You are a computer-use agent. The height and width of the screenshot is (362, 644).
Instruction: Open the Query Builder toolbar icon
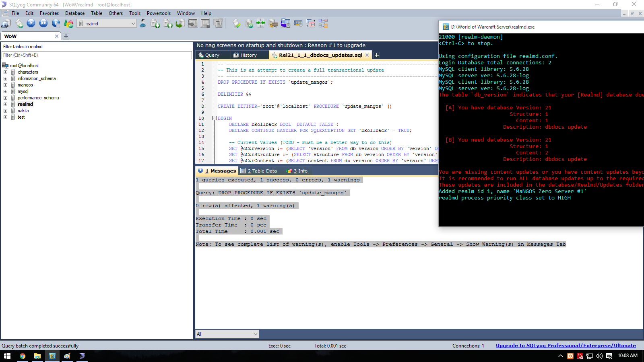(311, 23)
